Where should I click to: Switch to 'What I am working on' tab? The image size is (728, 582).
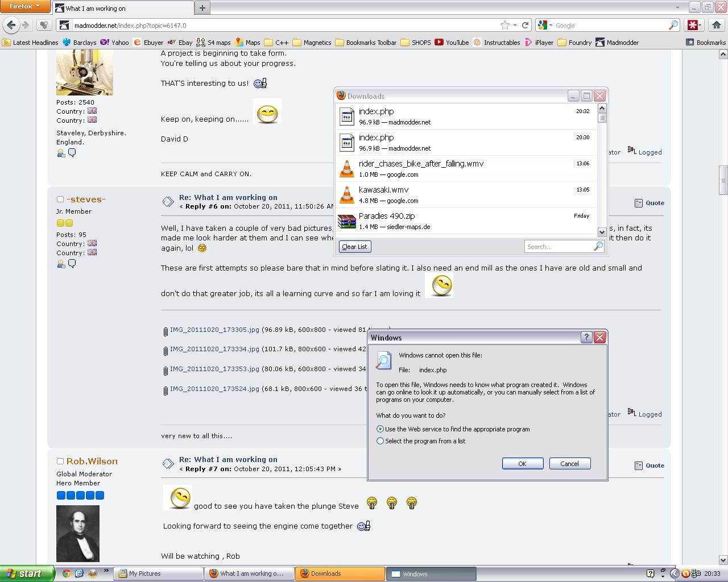click(122, 8)
